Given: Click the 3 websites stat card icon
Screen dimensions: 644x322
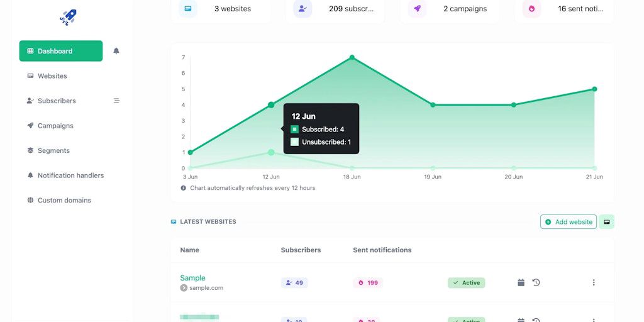Looking at the screenshot, I should (187, 9).
